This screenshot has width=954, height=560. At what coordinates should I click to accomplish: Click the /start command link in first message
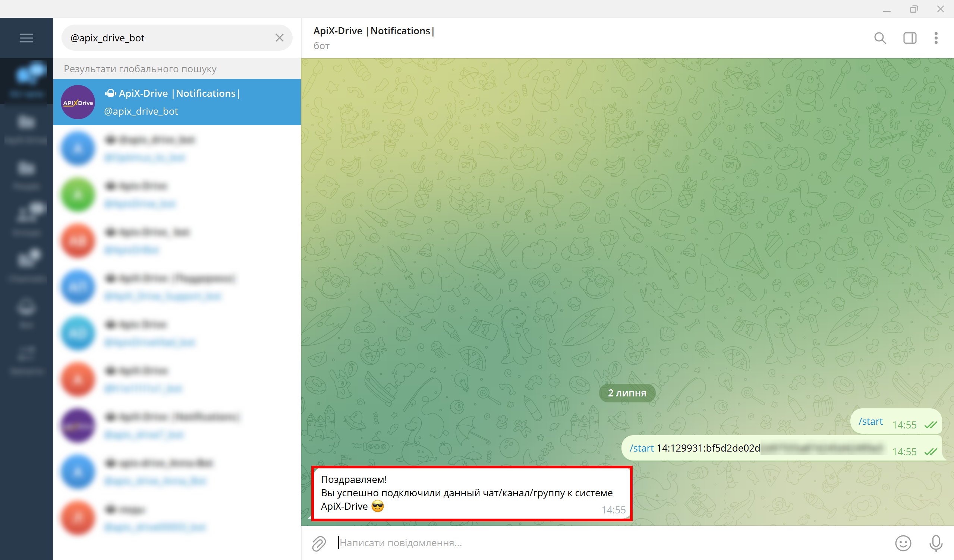click(x=870, y=421)
